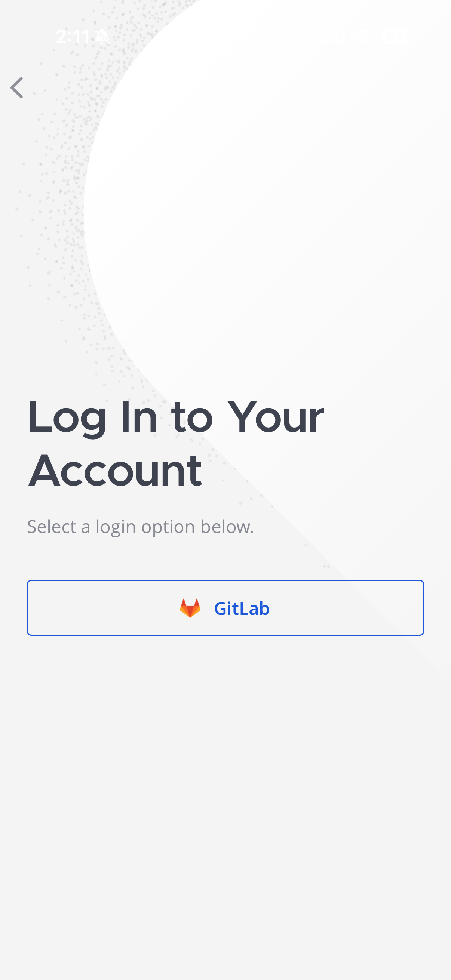Tap the muted bell status icon
The image size is (451, 980).
point(102,37)
